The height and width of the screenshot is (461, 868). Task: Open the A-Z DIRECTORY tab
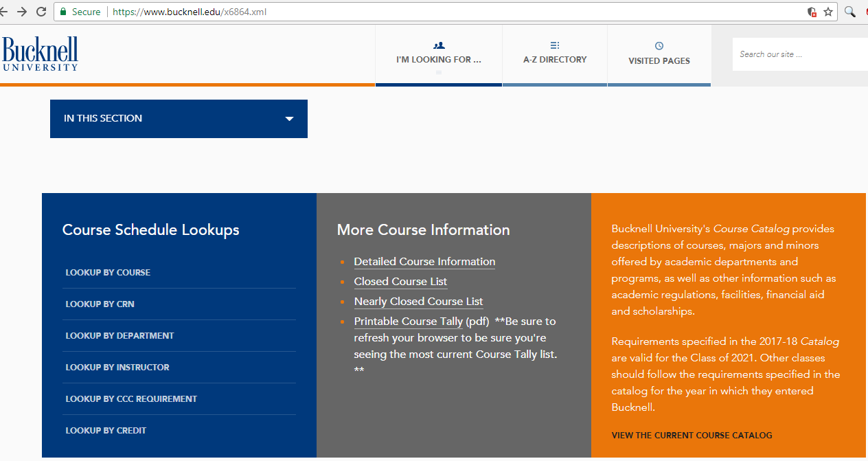555,55
